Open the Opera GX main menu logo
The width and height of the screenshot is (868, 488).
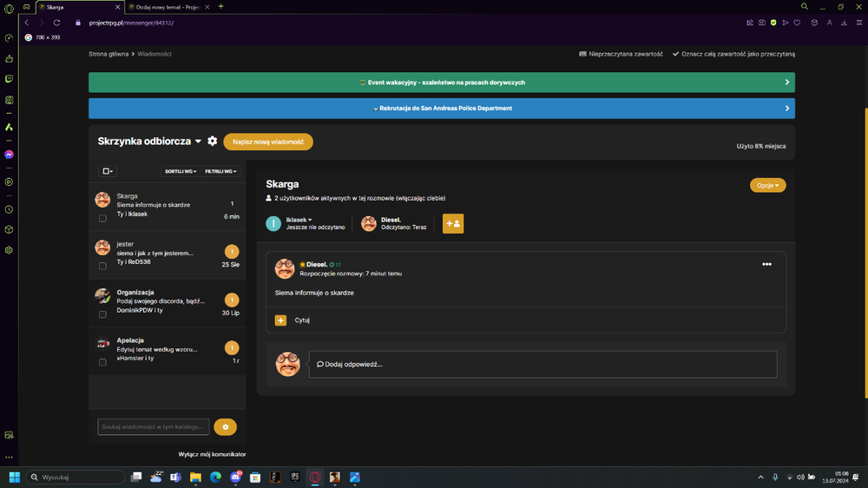tap(9, 9)
